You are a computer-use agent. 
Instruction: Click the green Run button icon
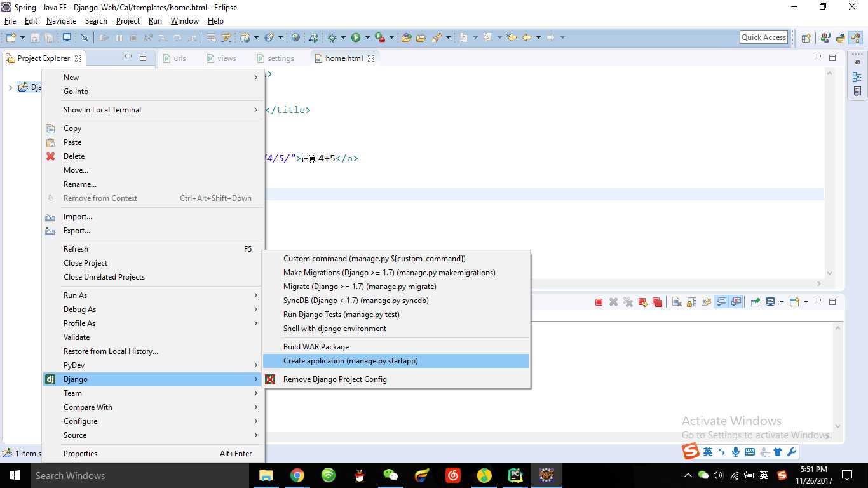356,37
